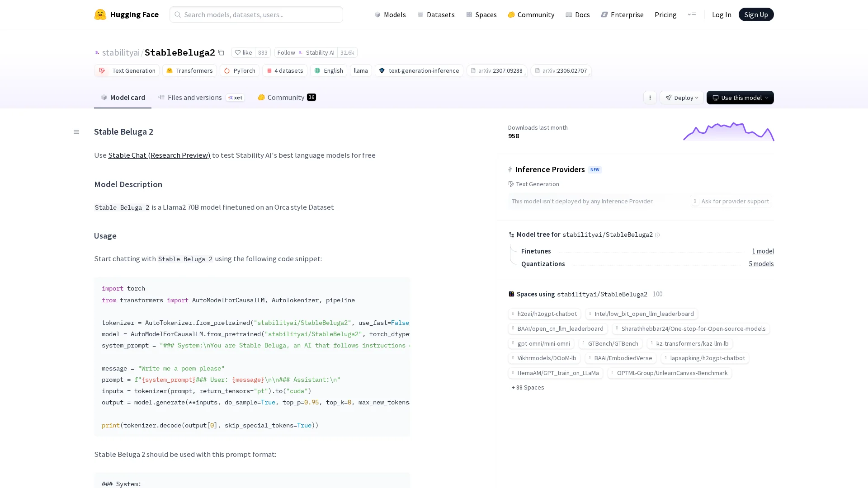Viewport: 868px width, 488px height.
Task: Follow the Stability AI organization
Action: (x=286, y=52)
